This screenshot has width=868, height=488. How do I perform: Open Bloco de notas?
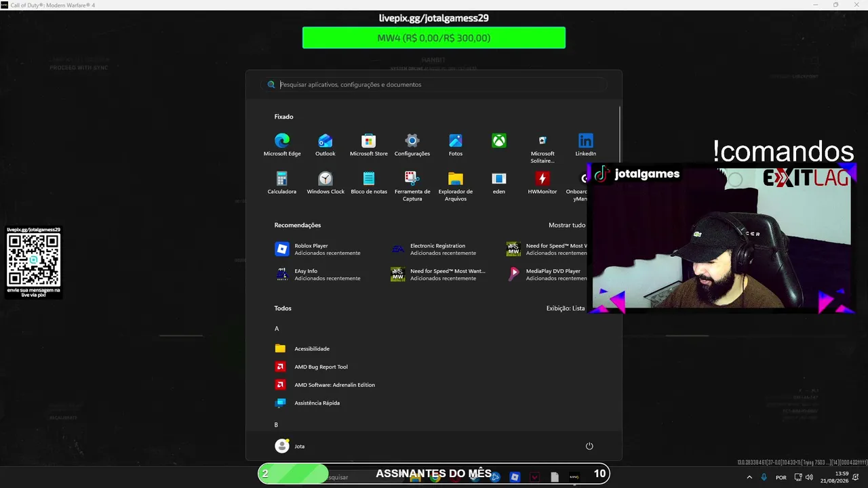coord(369,182)
